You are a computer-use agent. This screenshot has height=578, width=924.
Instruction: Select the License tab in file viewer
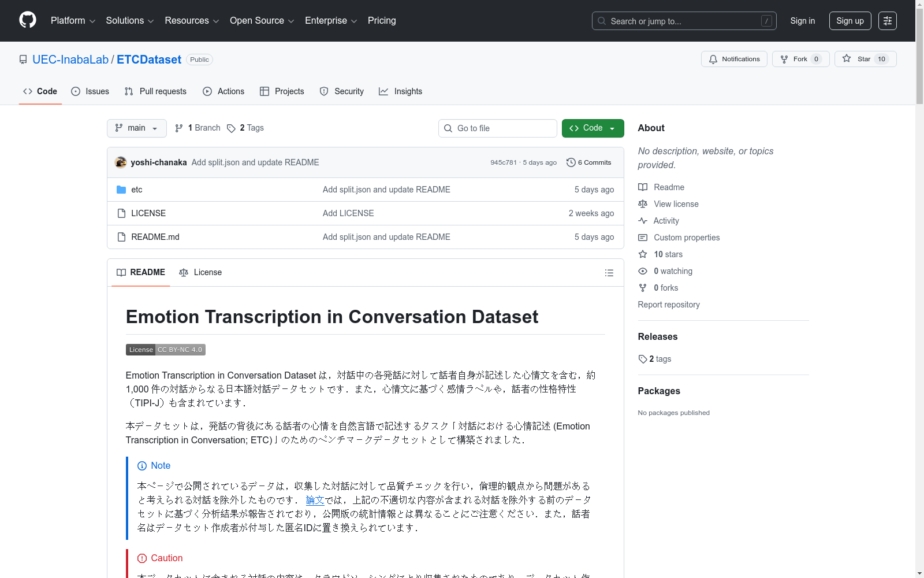[200, 272]
